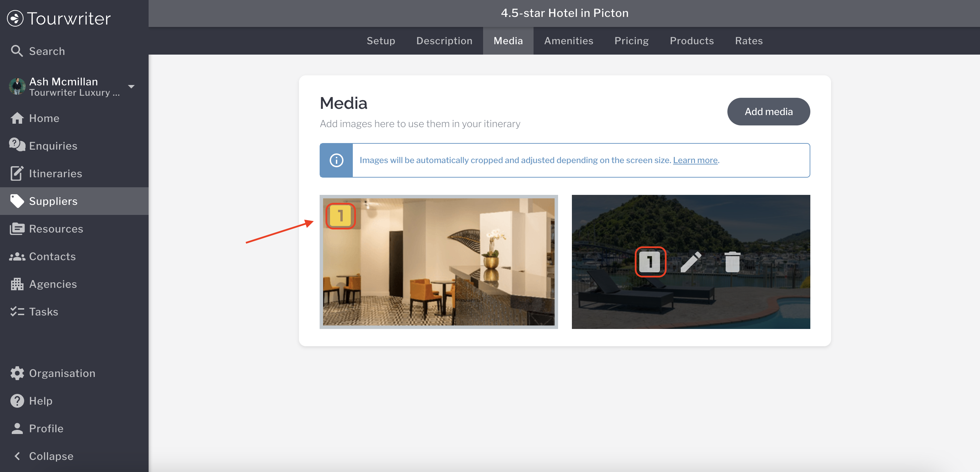The image size is (980, 472).
Task: Toggle grey number badge on marina image
Action: pyautogui.click(x=650, y=262)
